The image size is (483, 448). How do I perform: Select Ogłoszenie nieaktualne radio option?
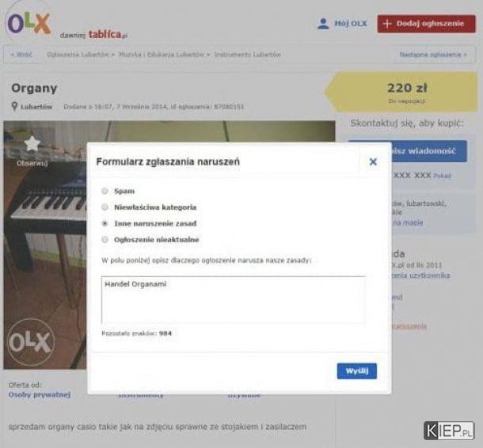105,240
